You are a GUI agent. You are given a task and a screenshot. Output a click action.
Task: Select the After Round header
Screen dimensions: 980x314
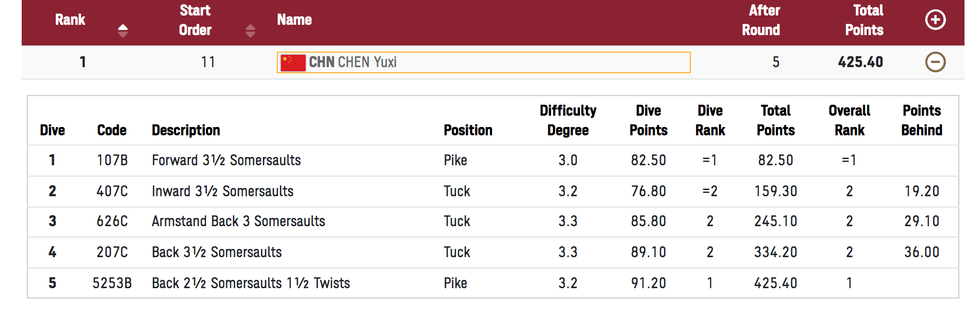(x=761, y=20)
